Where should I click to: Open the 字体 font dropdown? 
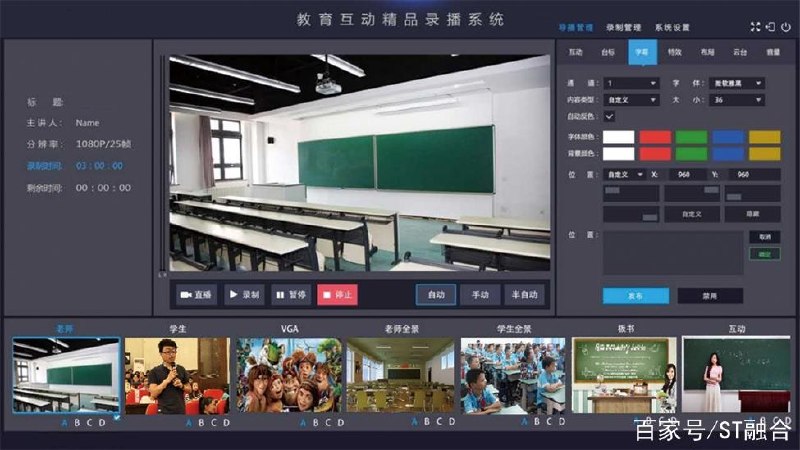click(x=737, y=83)
